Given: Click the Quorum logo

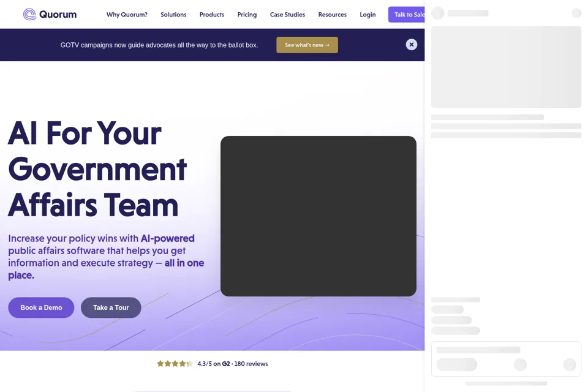Looking at the screenshot, I should pyautogui.click(x=50, y=14).
